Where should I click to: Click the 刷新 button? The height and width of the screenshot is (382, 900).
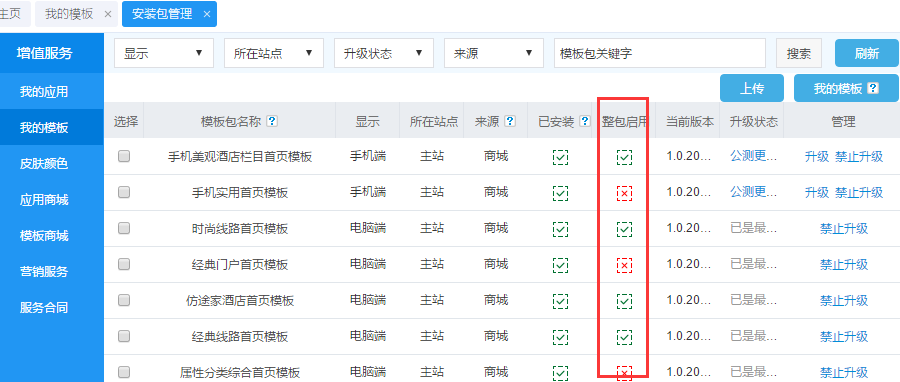[867, 54]
